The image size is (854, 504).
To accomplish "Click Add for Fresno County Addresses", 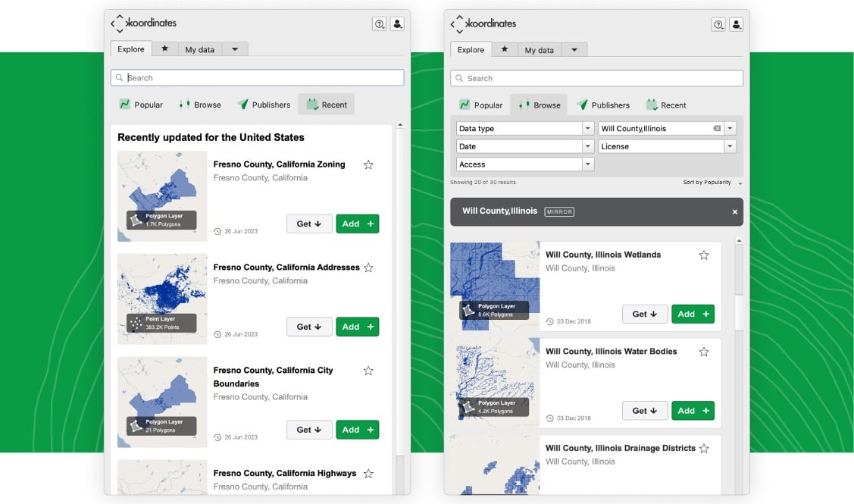I will [x=358, y=327].
